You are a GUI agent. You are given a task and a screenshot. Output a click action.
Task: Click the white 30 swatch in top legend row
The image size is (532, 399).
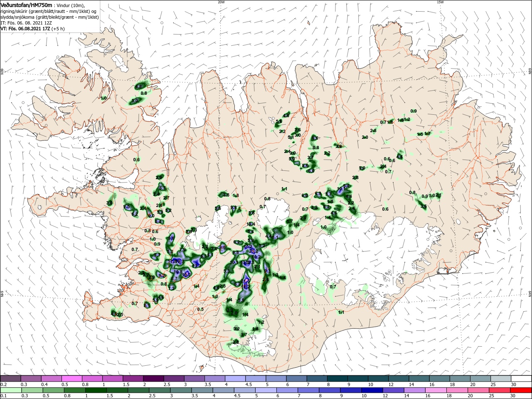pos(520,379)
